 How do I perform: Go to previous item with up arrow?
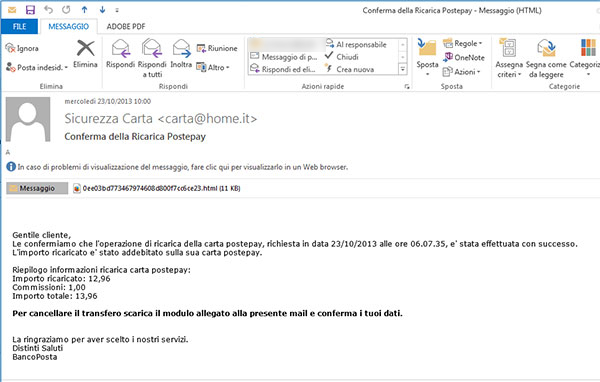point(84,10)
